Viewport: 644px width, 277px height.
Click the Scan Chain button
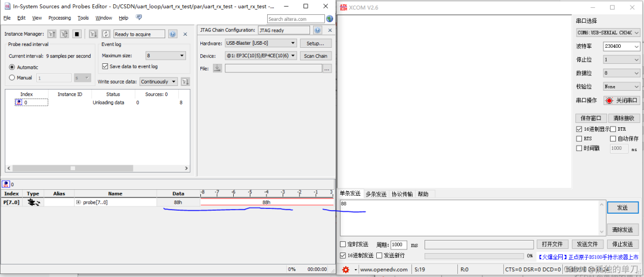(x=316, y=56)
